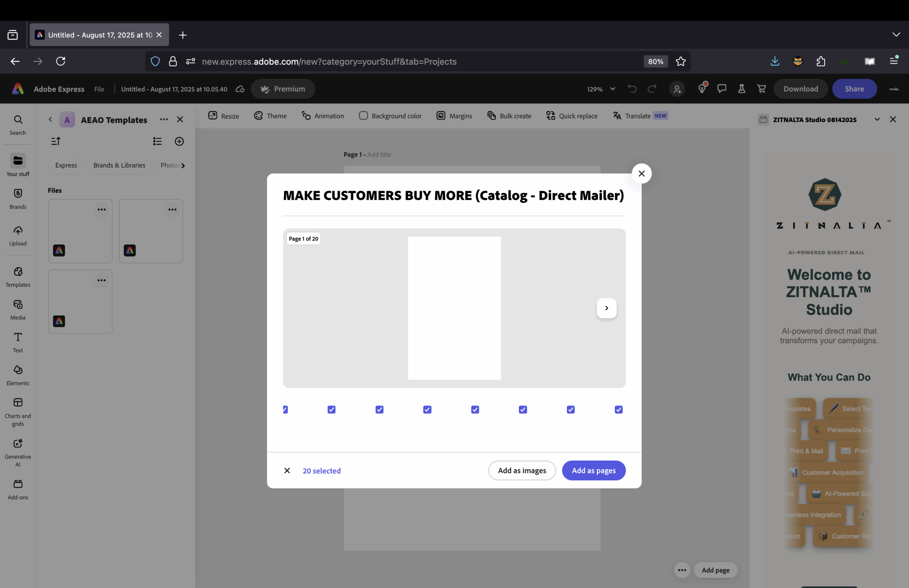909x588 pixels.
Task: Click the Undo arrow
Action: click(632, 89)
